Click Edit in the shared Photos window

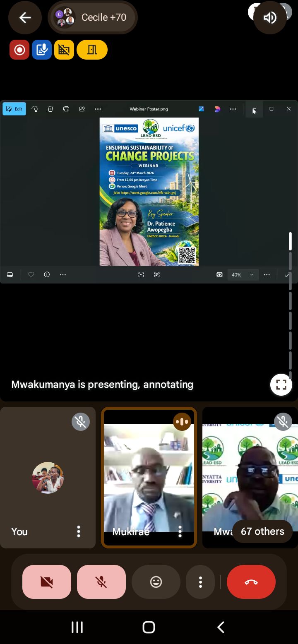pyautogui.click(x=14, y=109)
